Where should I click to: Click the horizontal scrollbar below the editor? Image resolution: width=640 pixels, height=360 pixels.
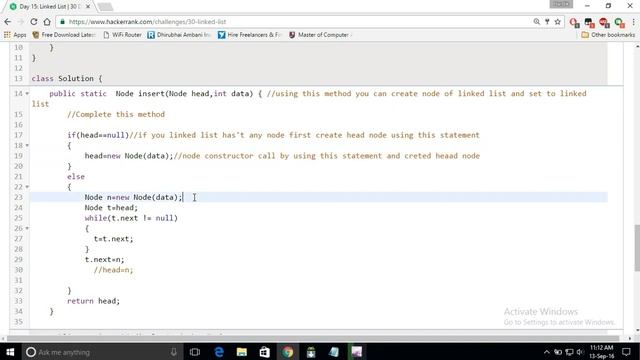[x=313, y=338]
